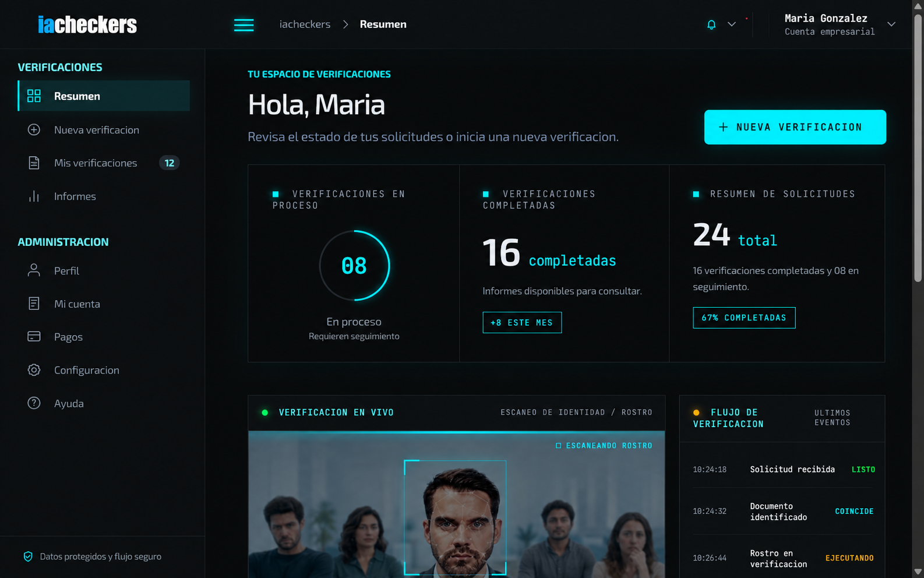924x578 pixels.
Task: Click the Pagos card icon
Action: coord(34,337)
